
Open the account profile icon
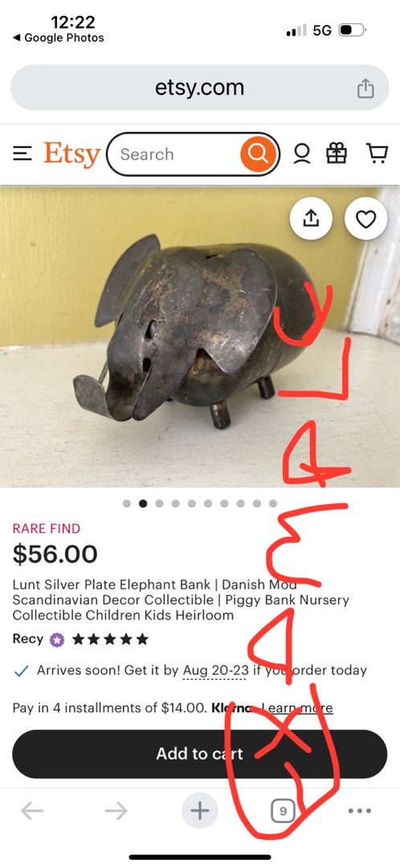coord(301,154)
